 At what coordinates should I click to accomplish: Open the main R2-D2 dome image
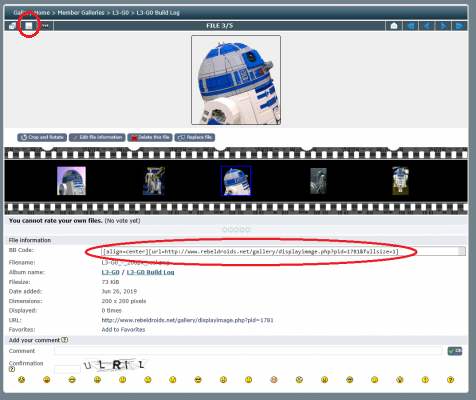pyautogui.click(x=236, y=80)
